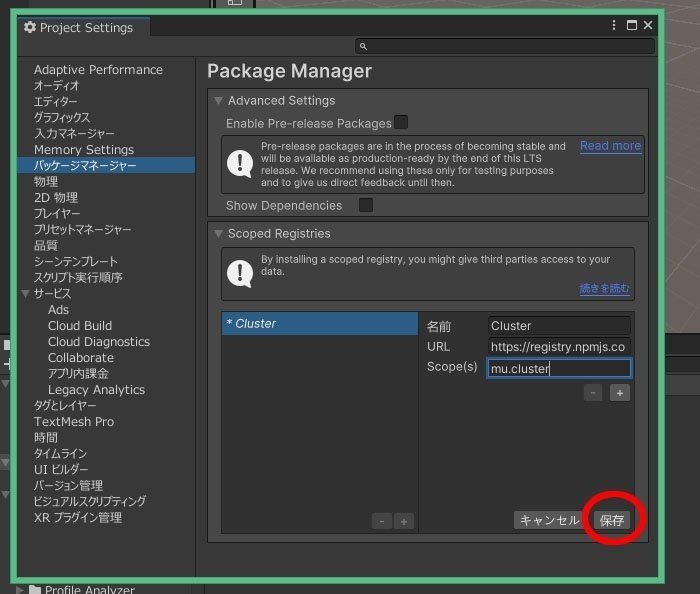Expand the Profile Analyzer folder arrow
The width and height of the screenshot is (700, 594).
pos(20,589)
